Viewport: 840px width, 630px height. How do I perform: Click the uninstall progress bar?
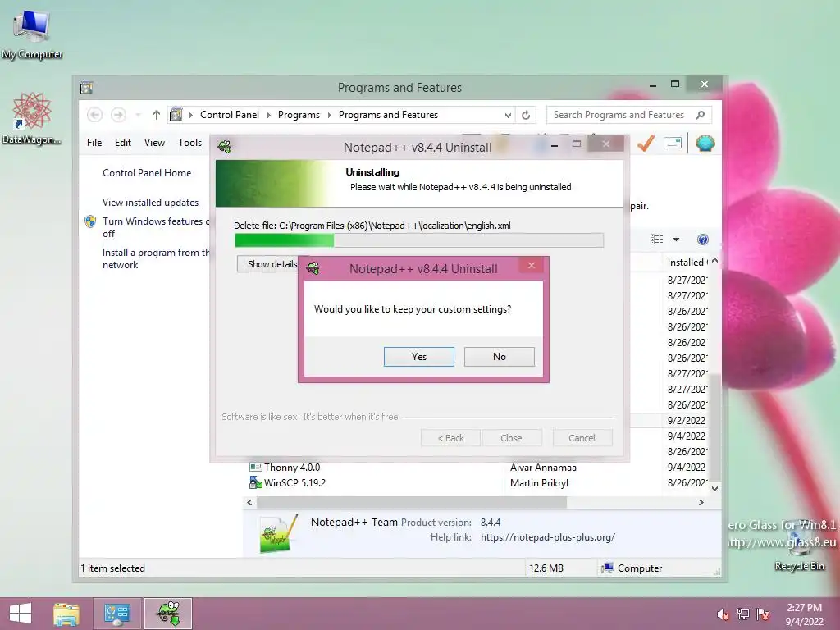tap(419, 240)
